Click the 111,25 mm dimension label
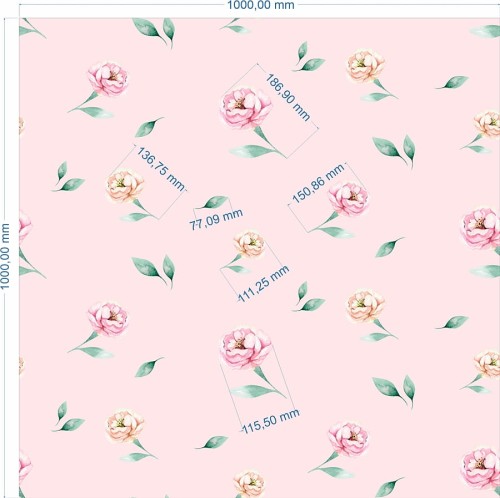 [263, 284]
